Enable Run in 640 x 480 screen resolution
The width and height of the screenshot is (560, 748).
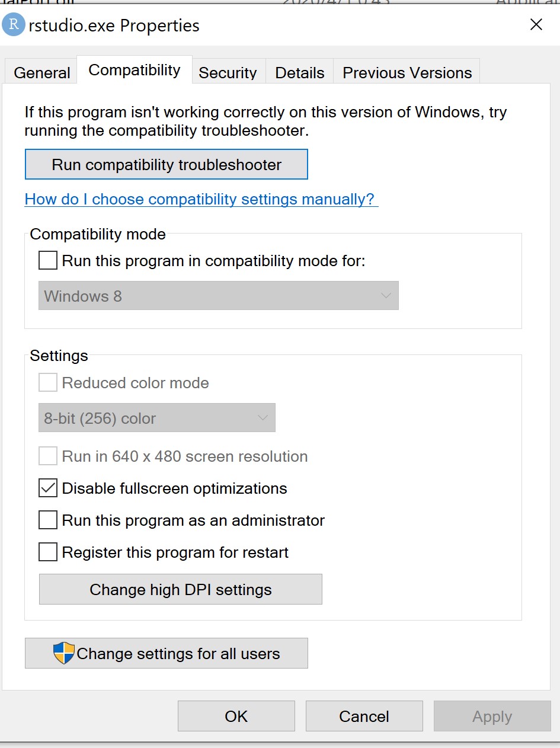point(47,456)
